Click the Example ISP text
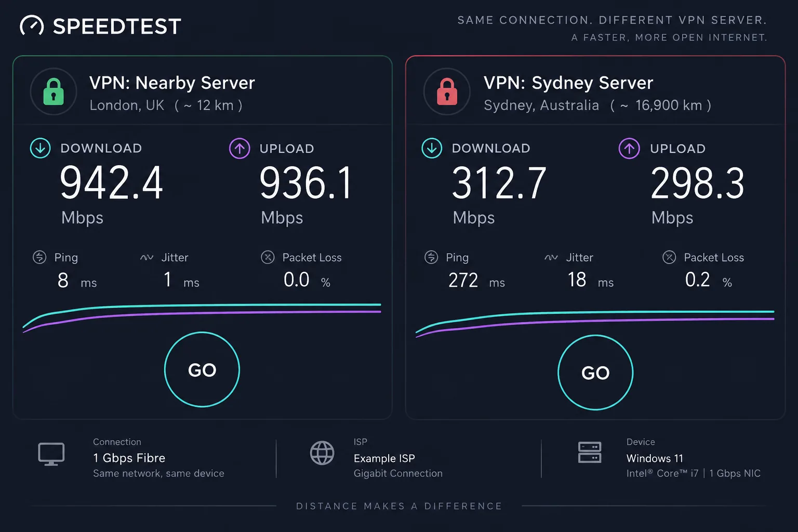This screenshot has width=798, height=532. click(x=384, y=459)
